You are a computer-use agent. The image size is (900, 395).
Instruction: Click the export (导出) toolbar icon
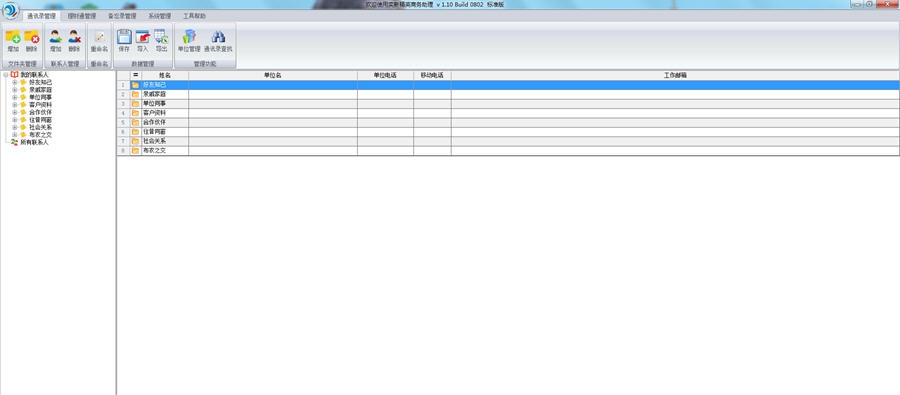161,37
